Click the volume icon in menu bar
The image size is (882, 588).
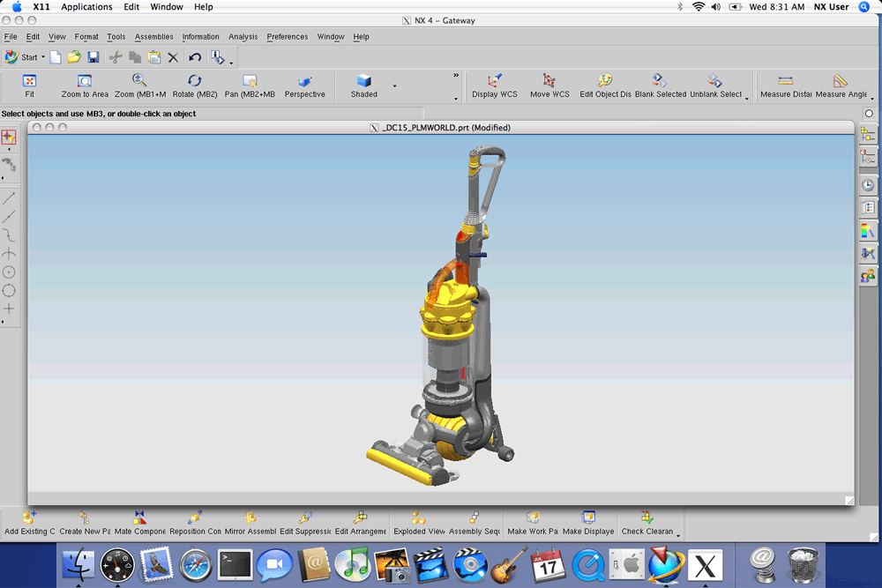pos(716,7)
